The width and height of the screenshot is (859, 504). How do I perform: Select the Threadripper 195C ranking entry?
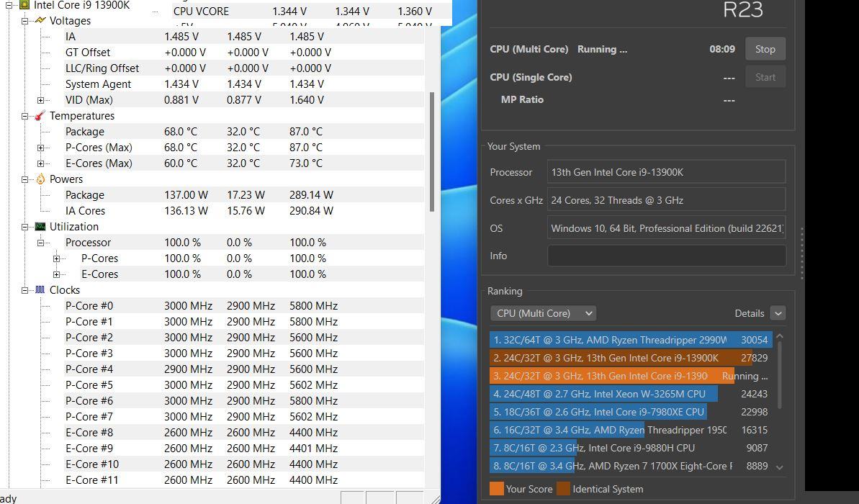coord(631,430)
